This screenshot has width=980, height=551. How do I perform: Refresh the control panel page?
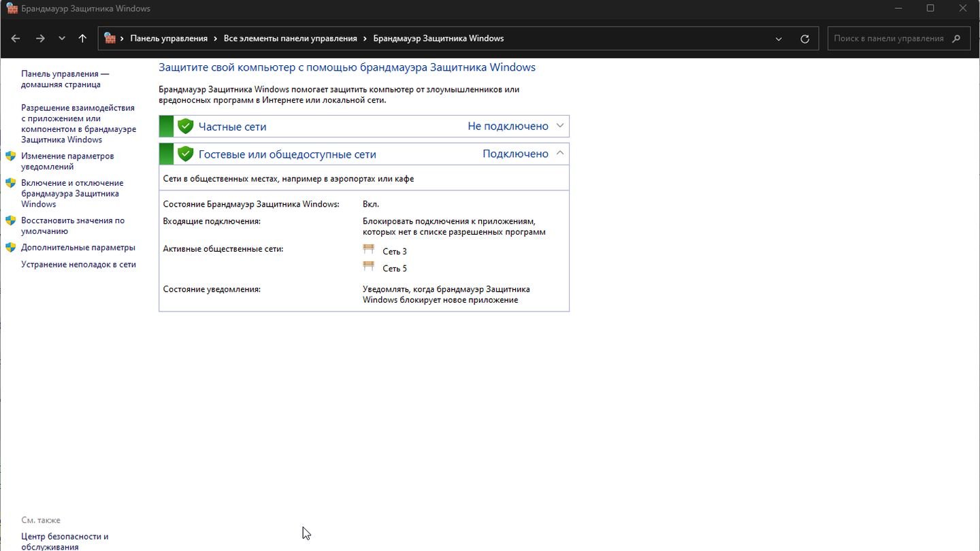(805, 39)
